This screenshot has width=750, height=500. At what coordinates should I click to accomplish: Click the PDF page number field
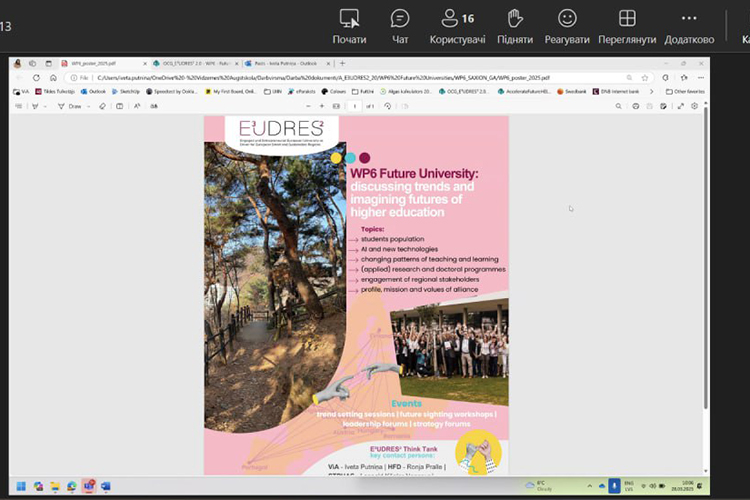click(x=354, y=106)
